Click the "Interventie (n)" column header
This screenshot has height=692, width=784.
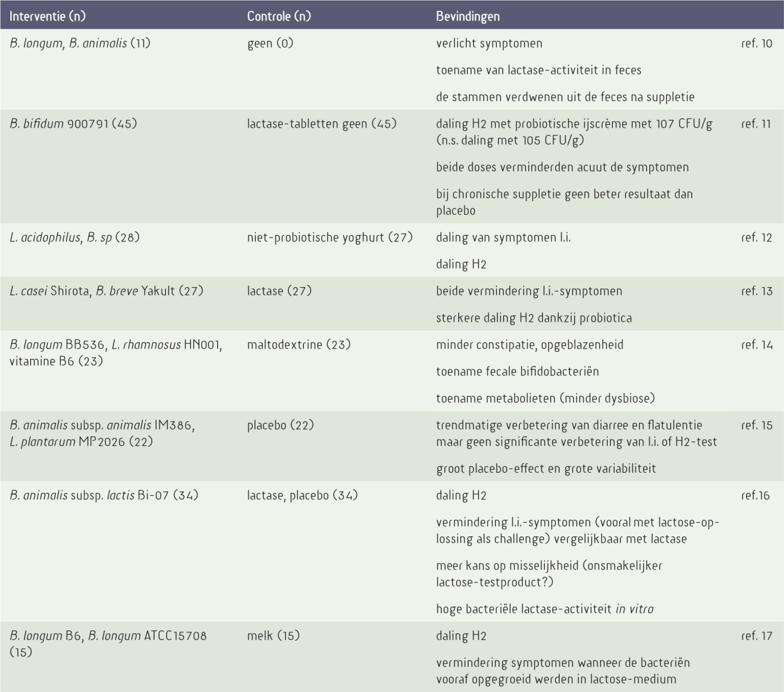(x=43, y=16)
